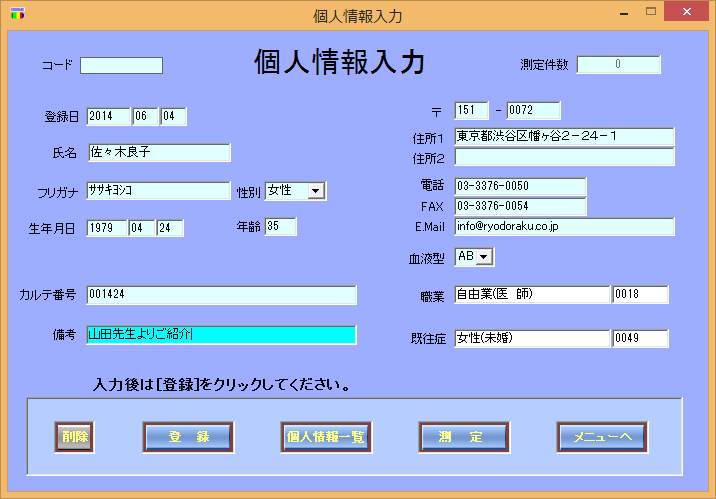Screen dimensions: 716x499
Task: Select the 職業 occupation code field 0018
Action: tap(640, 295)
